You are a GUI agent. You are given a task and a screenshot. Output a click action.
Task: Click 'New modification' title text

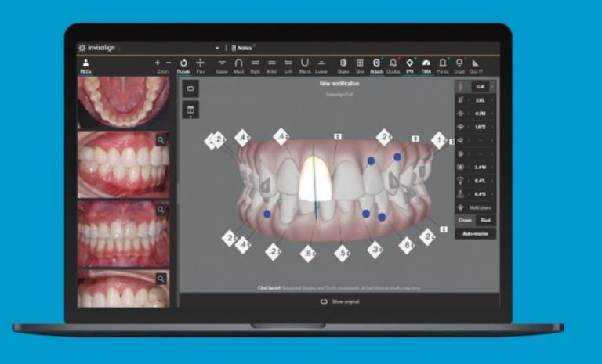click(339, 83)
